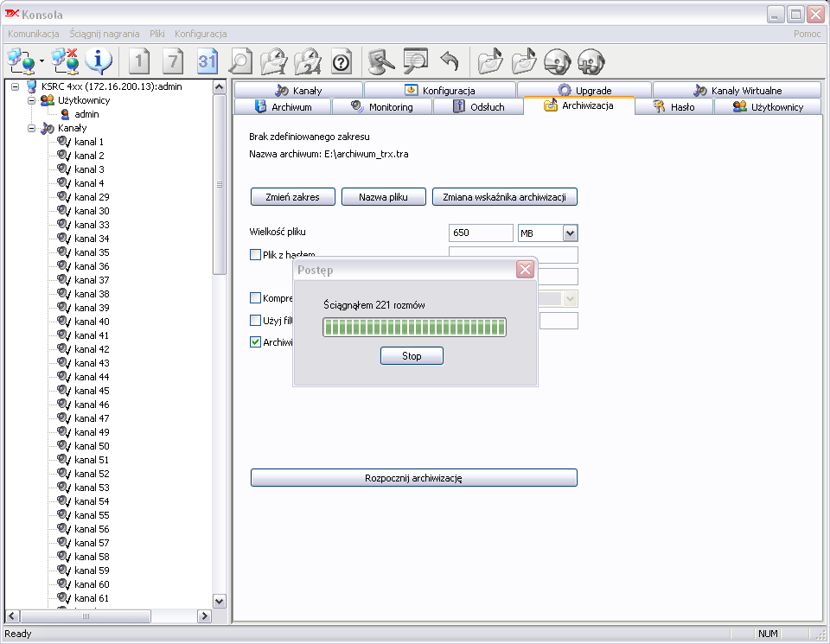The width and height of the screenshot is (830, 644).
Task: Open the 'Ściągnij nagrania' menu
Action: pyautogui.click(x=105, y=34)
